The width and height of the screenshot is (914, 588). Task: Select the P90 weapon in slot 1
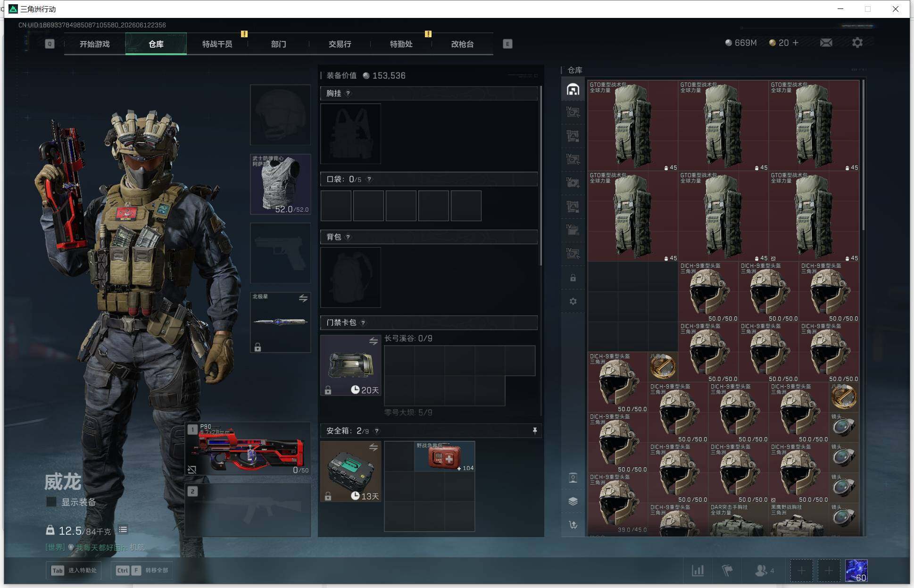click(248, 449)
